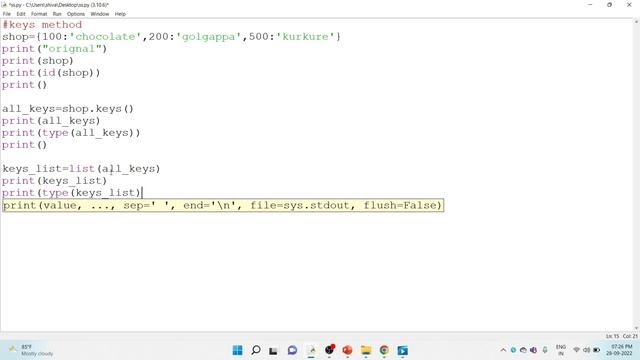Screen dimensions: 640x360
Task: Minimize the IDLE editor window
Action: [x=590, y=5]
